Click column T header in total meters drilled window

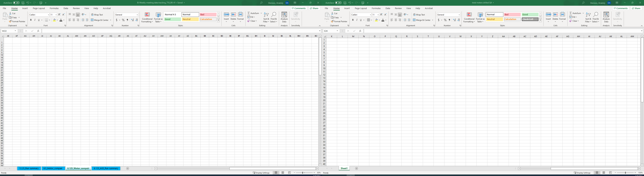[428, 37]
